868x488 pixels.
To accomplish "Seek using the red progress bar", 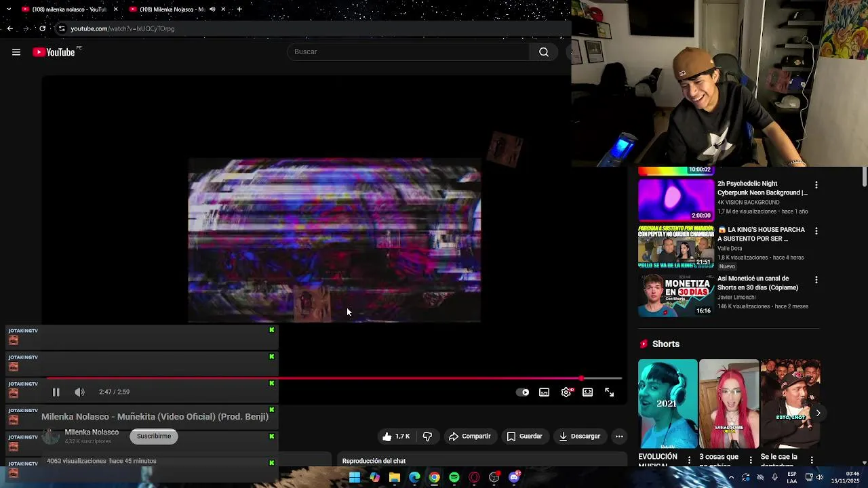I will (334, 378).
